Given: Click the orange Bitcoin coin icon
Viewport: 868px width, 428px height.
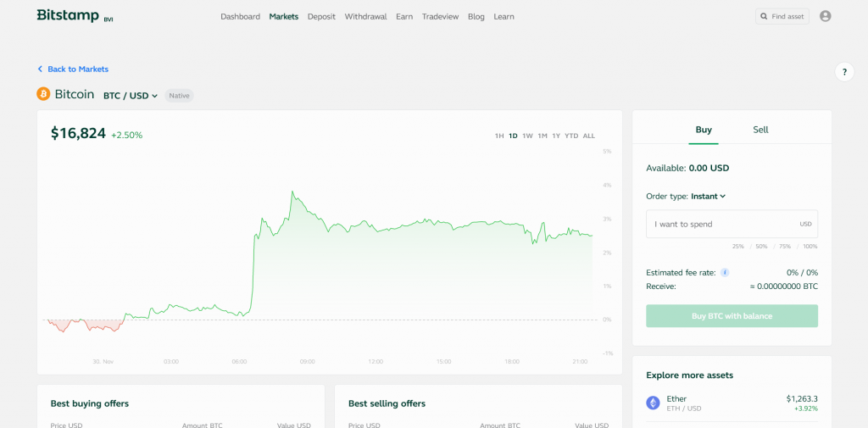Looking at the screenshot, I should coord(43,94).
